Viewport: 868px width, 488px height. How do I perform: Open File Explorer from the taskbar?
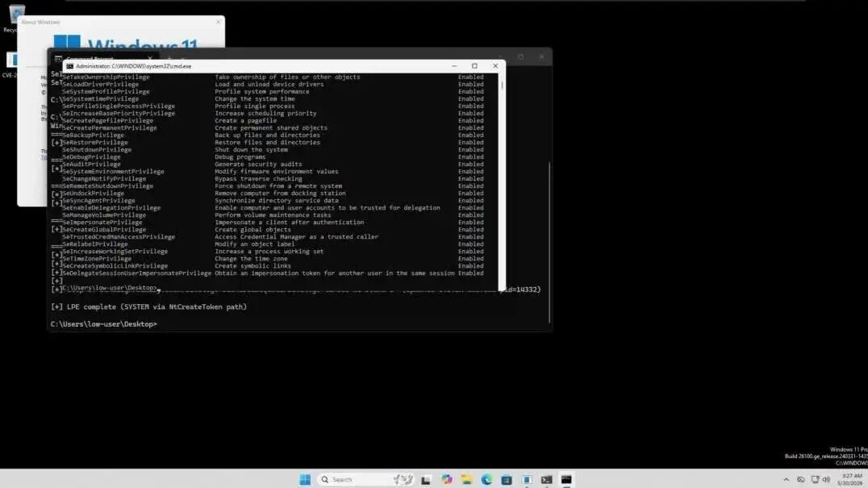point(466,479)
